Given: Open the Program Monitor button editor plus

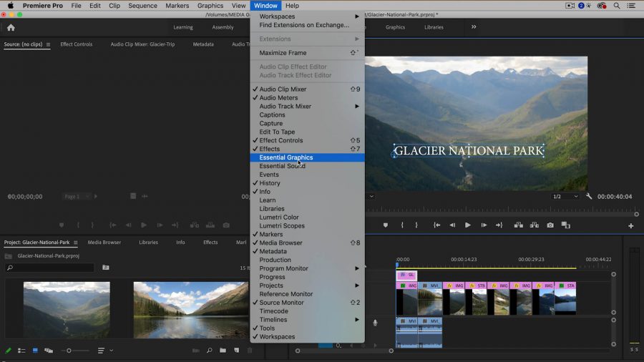Looking at the screenshot, I should pyautogui.click(x=631, y=226).
